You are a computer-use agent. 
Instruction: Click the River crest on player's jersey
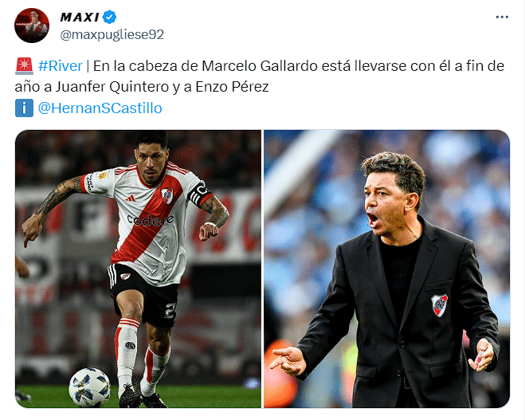tap(167, 195)
